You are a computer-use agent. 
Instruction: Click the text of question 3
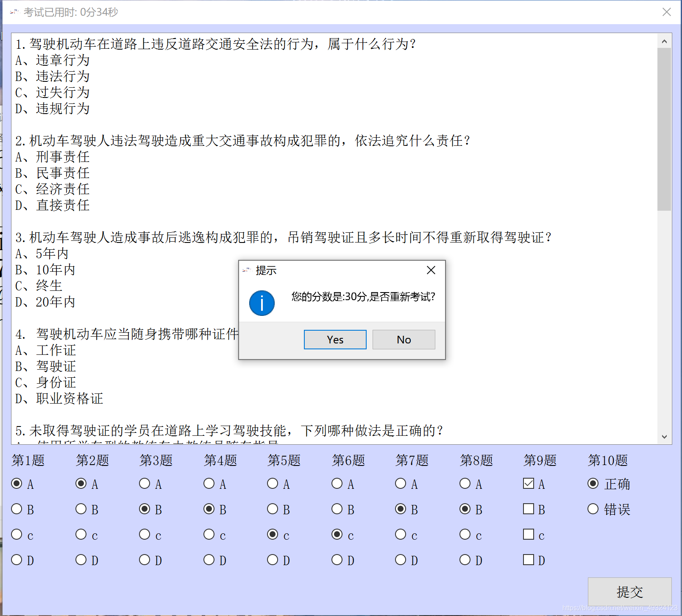[x=284, y=237]
